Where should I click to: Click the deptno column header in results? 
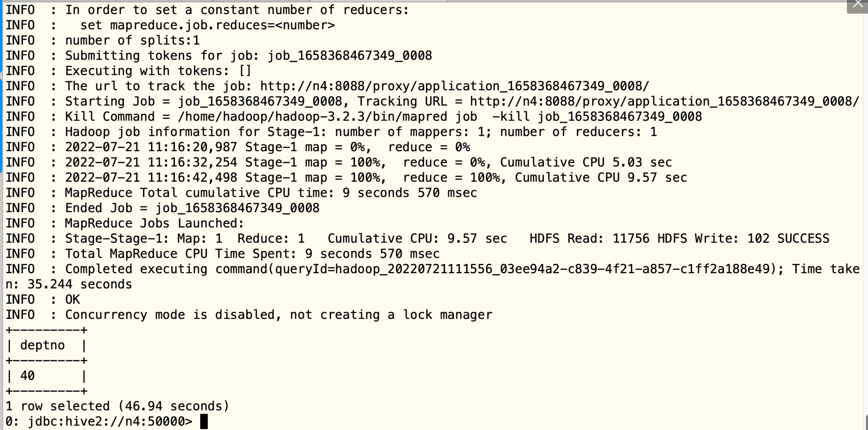[42, 346]
